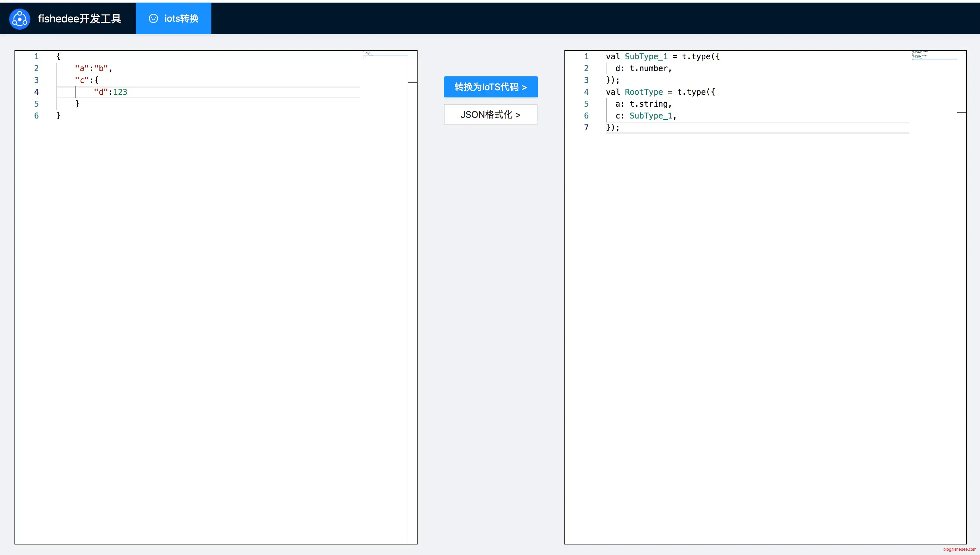Click line number 4 in output editor
The height and width of the screenshot is (555, 980).
pyautogui.click(x=586, y=92)
